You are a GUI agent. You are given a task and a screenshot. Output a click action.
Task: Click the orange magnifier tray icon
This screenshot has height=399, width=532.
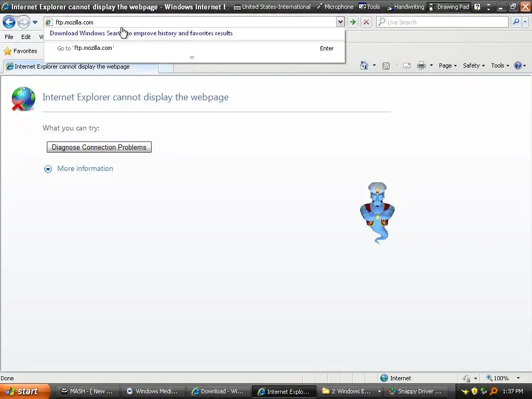click(x=494, y=392)
